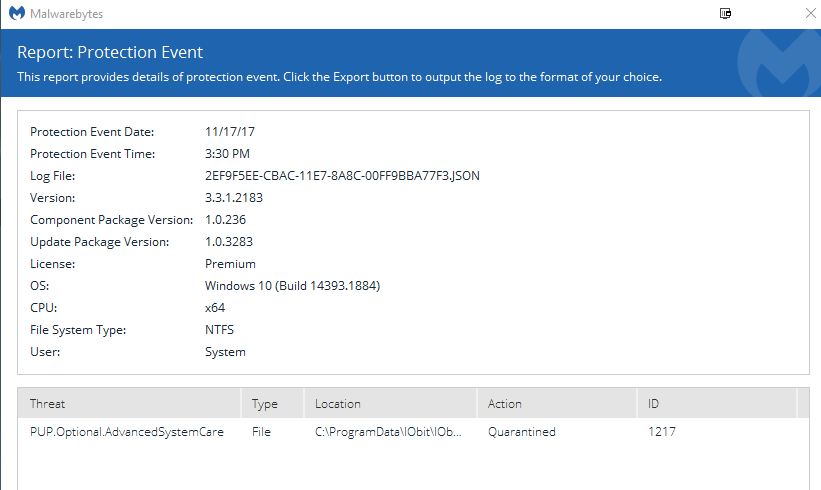
Task: Click the user value System
Action: point(225,352)
